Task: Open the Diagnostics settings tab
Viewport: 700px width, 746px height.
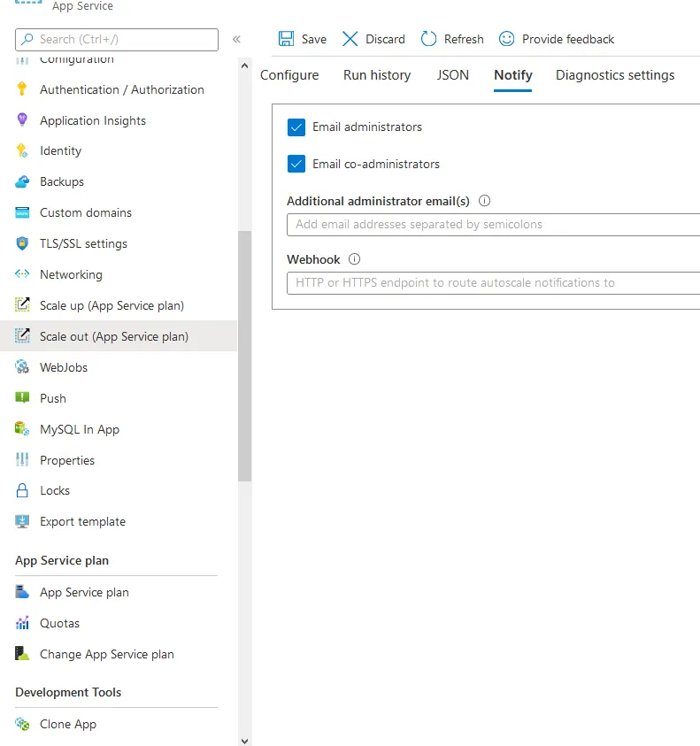Action: (615, 75)
